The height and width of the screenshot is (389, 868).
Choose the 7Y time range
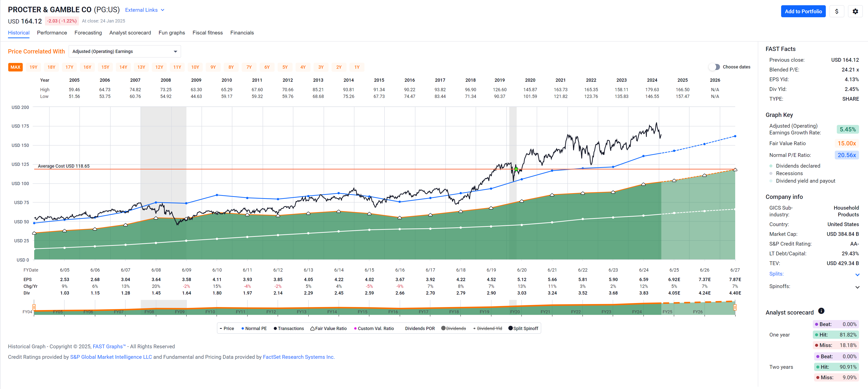[x=249, y=67]
